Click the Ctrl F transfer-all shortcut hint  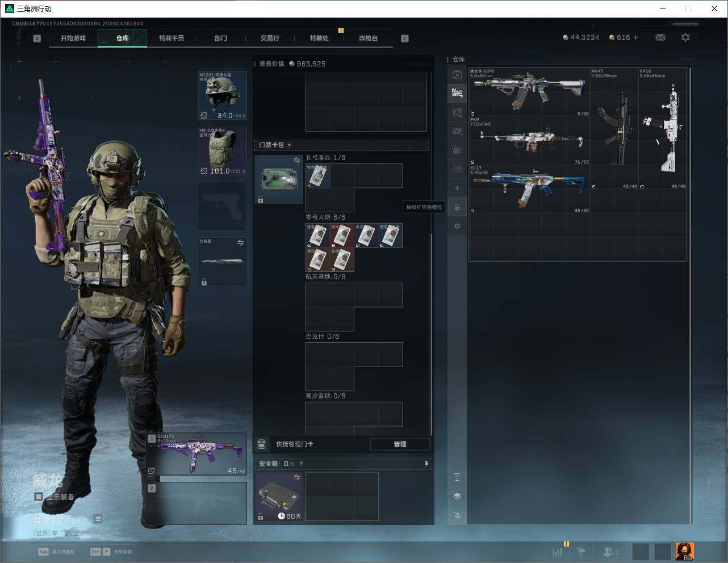point(111,552)
